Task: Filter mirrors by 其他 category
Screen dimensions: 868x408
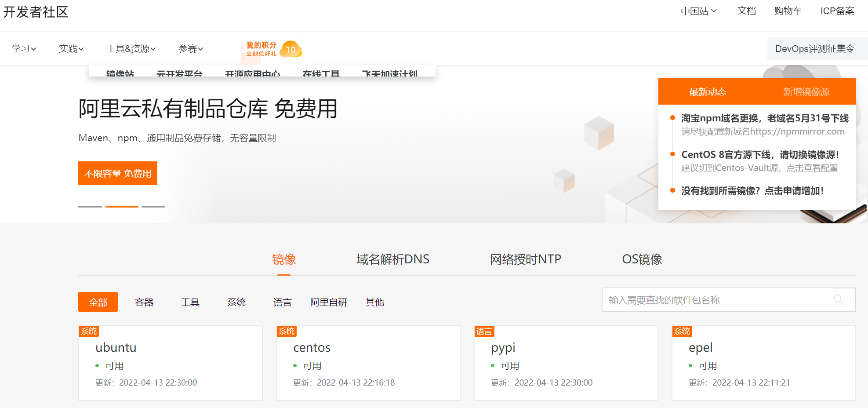Action: [x=375, y=302]
